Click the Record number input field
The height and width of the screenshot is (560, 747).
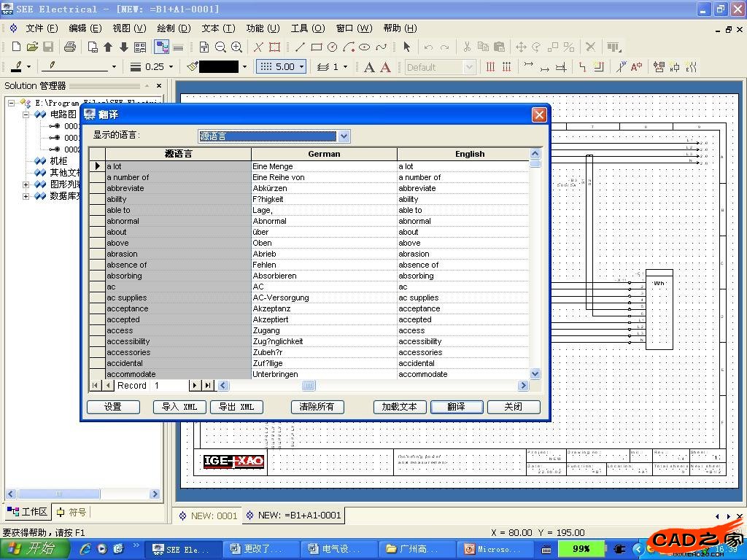(x=169, y=386)
